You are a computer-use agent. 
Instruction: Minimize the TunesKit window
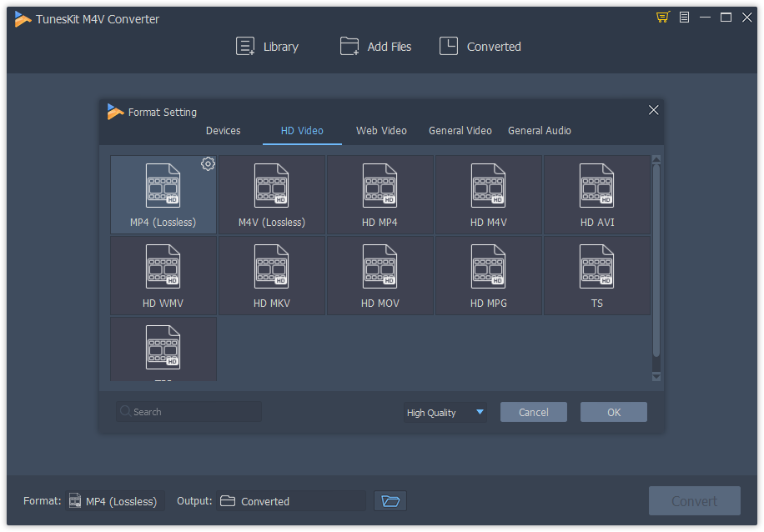pyautogui.click(x=705, y=18)
